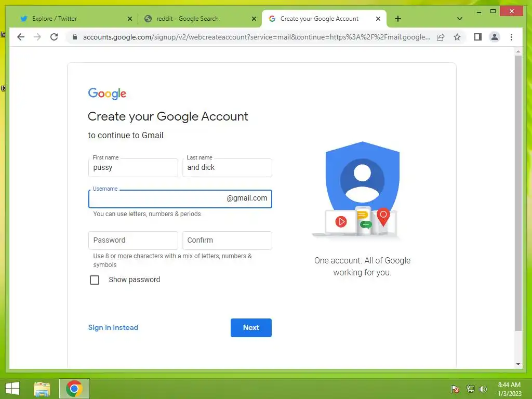
Task: Open the Chrome profile menu
Action: [x=495, y=37]
